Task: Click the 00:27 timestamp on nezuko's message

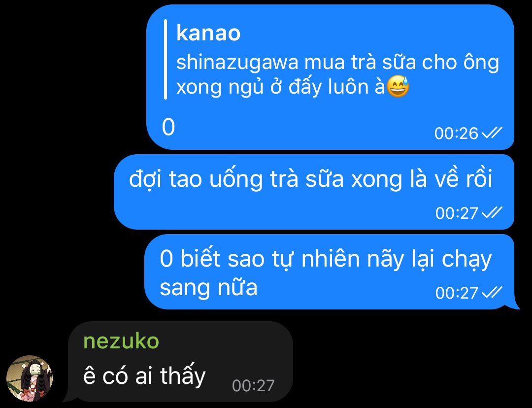Action: click(253, 386)
